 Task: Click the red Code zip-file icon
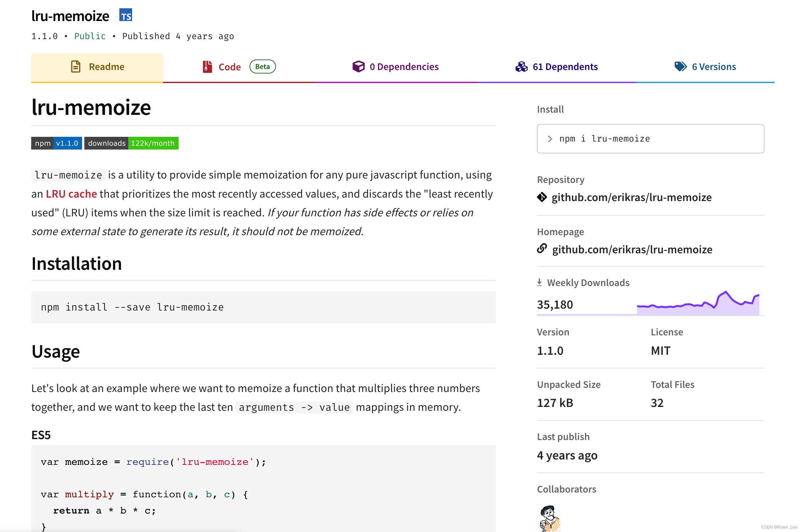(207, 66)
